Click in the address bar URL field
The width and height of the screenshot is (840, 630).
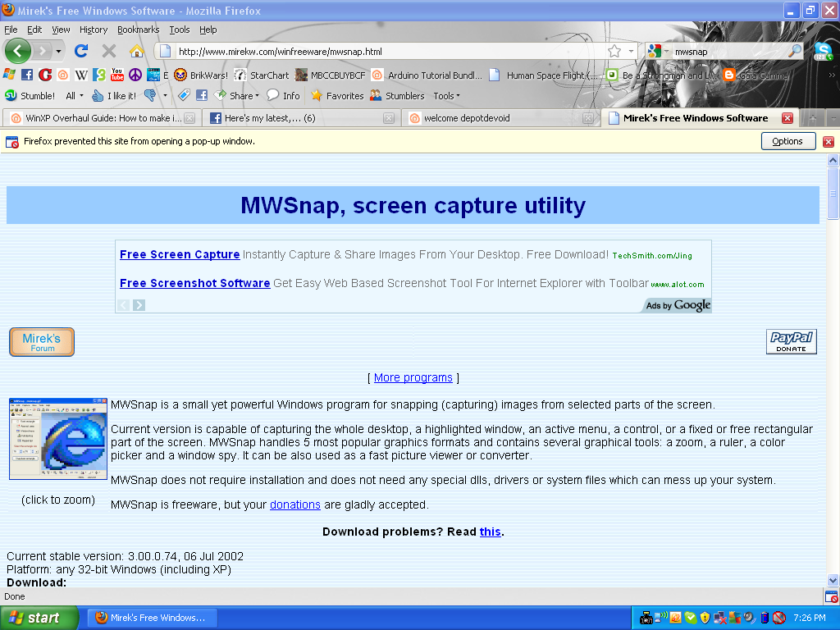(x=386, y=51)
